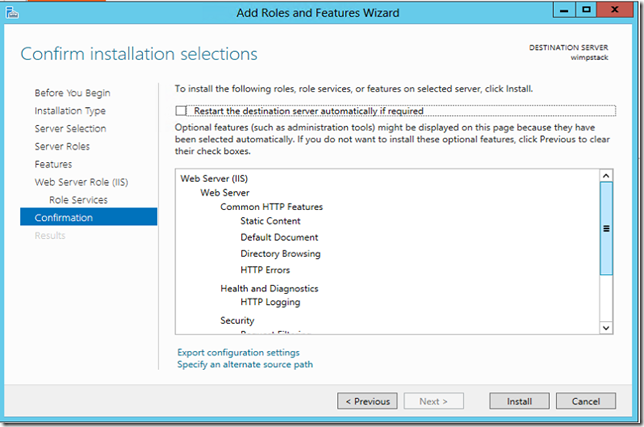Select Server Selection in the sidebar
Viewport: 644px width, 427px height.
click(x=70, y=129)
